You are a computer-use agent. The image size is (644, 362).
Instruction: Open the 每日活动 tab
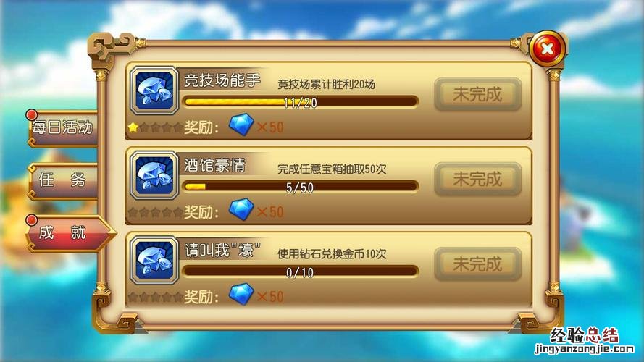click(x=63, y=127)
